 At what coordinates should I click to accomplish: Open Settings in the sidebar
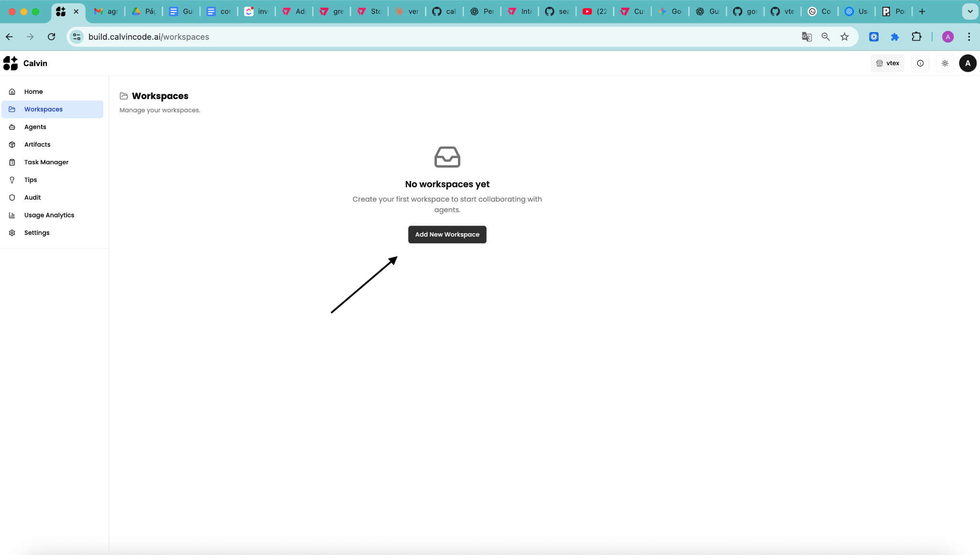(x=37, y=233)
